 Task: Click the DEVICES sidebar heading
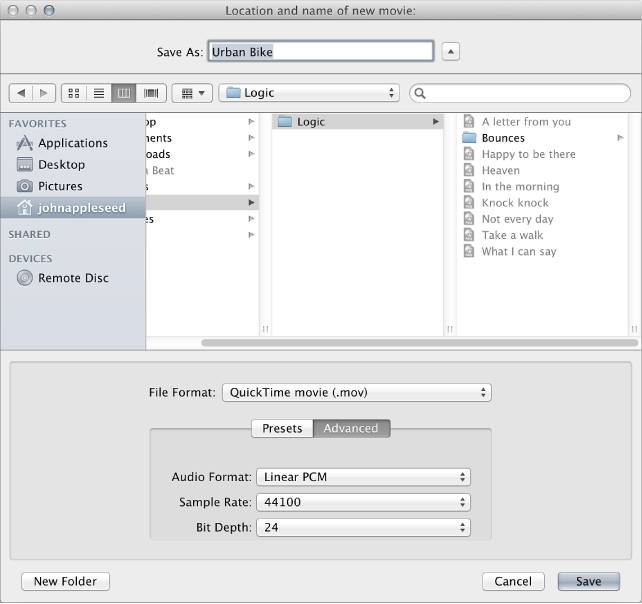click(30, 259)
